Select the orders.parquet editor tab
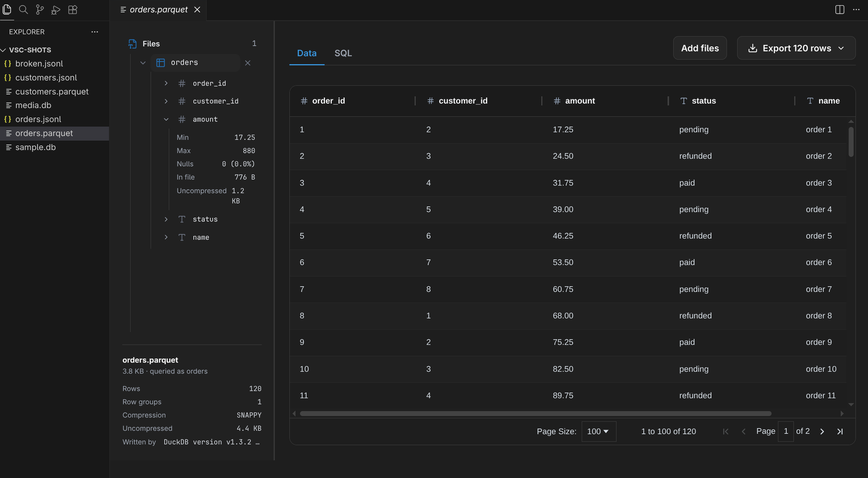Image resolution: width=868 pixels, height=478 pixels. 158,10
